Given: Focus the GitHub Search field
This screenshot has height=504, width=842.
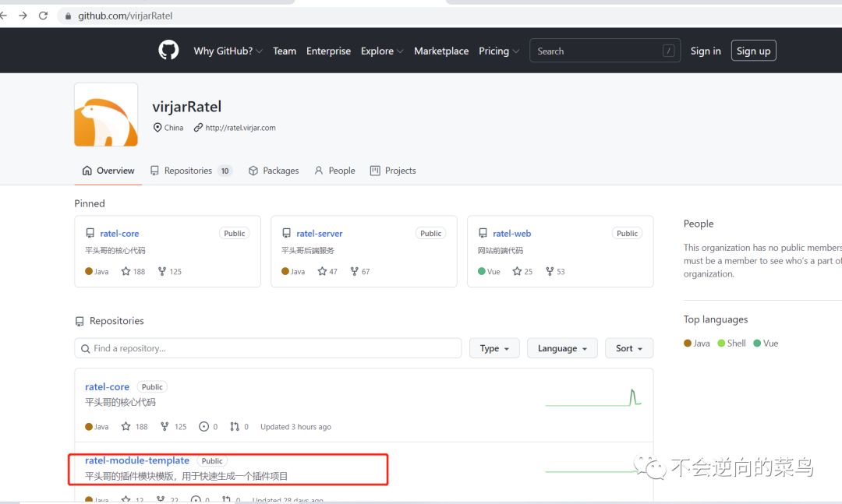Looking at the screenshot, I should tap(605, 51).
